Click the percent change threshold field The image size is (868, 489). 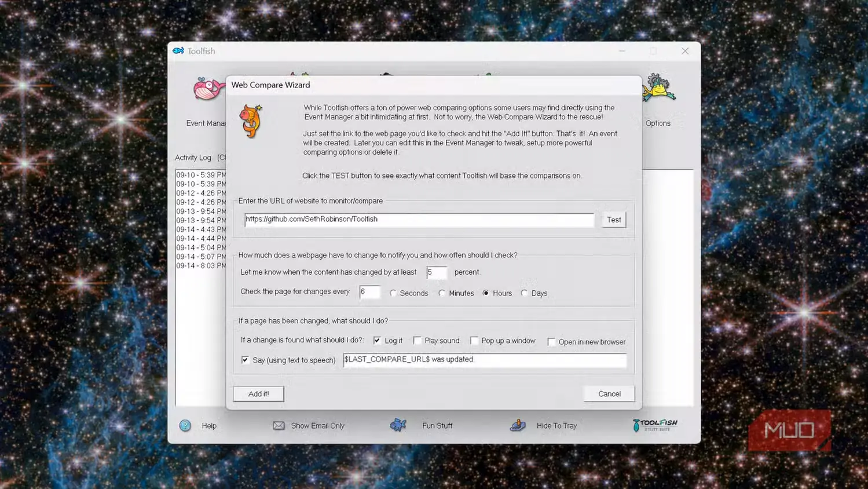coord(437,272)
